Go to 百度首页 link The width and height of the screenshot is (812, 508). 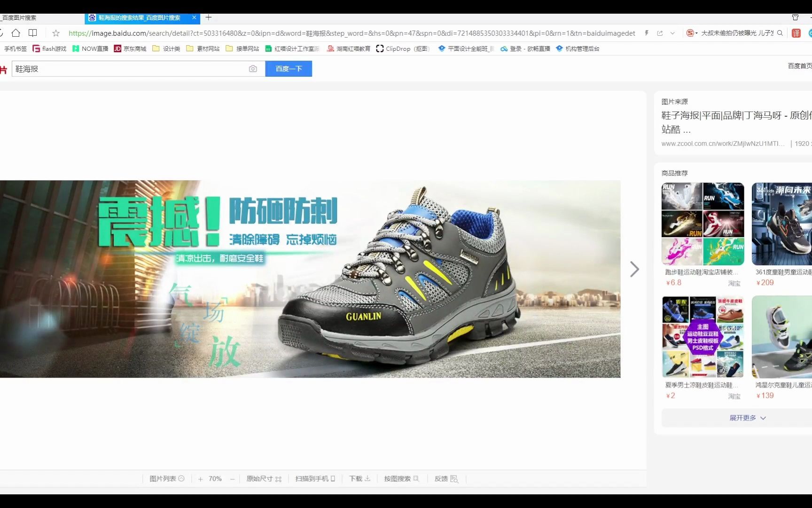pos(800,66)
